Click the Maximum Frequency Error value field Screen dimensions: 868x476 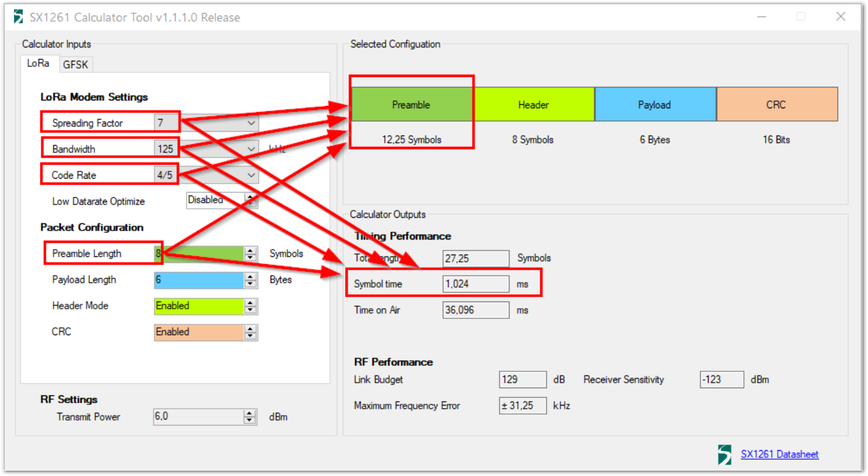coord(523,406)
